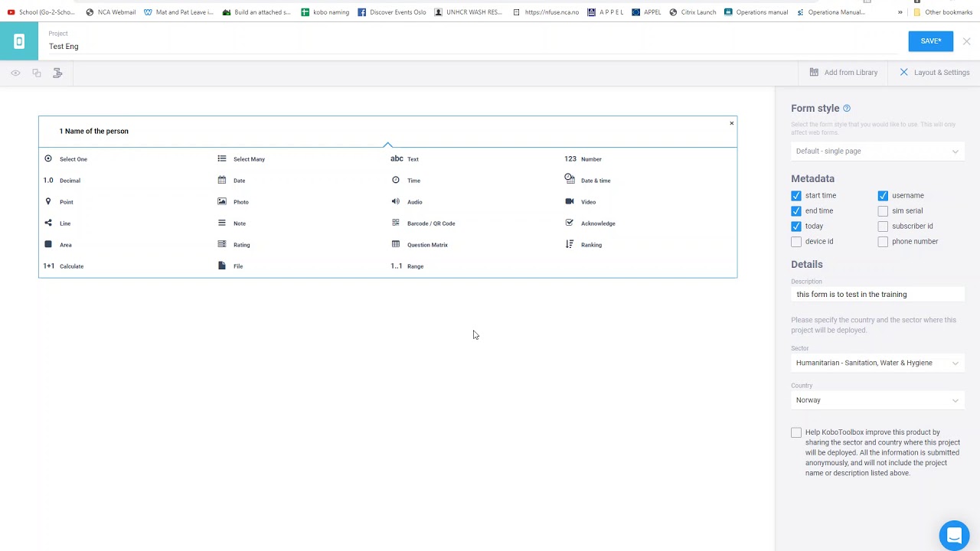Image resolution: width=980 pixels, height=551 pixels.
Task: Select the File upload question type
Action: (230, 266)
